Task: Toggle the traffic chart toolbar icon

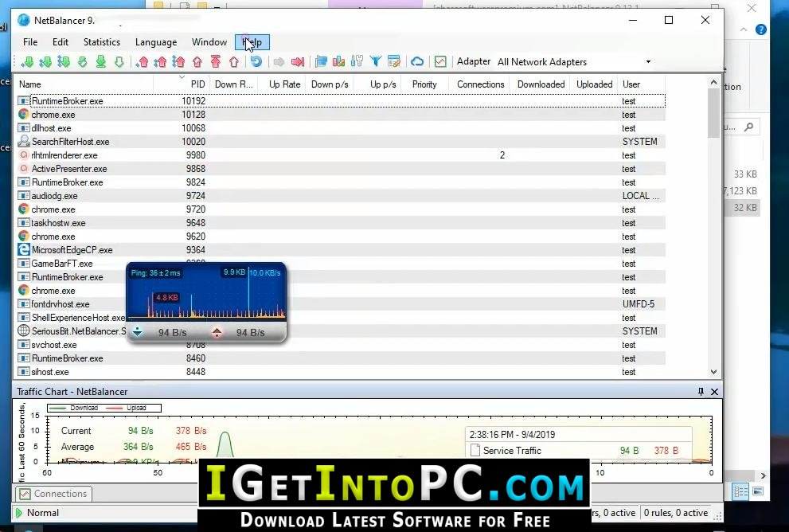Action: 440,62
